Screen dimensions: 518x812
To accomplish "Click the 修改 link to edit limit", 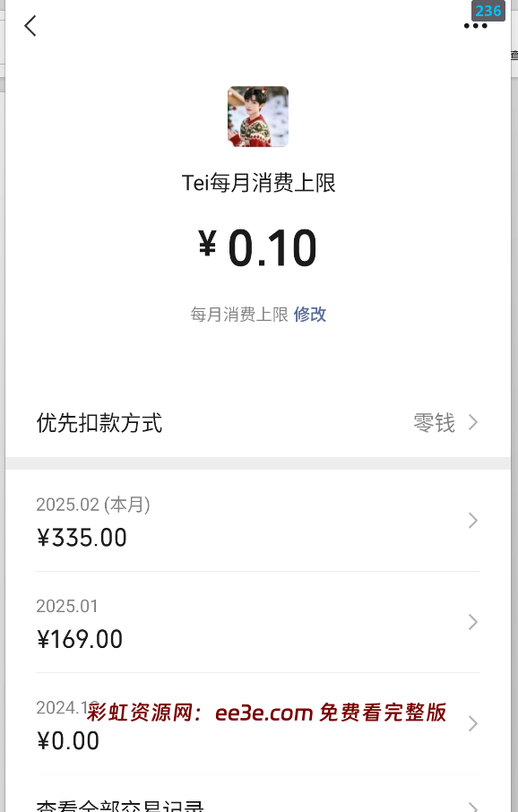I will [x=310, y=315].
